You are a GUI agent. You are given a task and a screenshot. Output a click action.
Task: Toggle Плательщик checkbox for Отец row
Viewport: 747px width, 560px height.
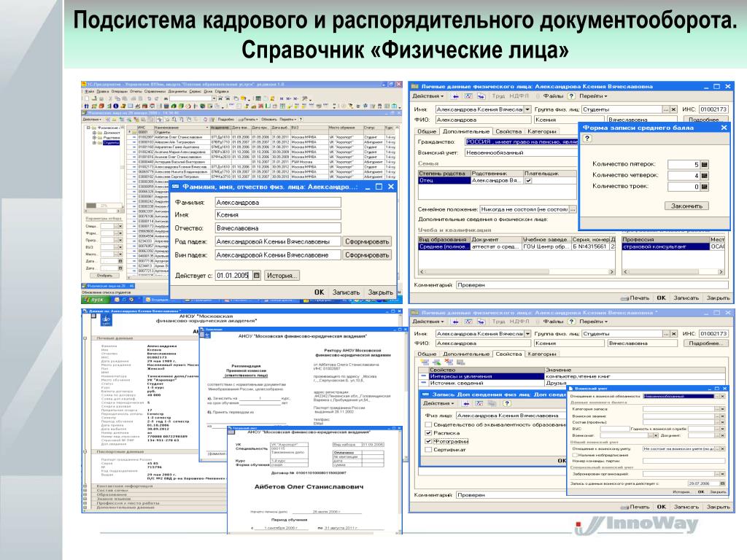click(528, 181)
